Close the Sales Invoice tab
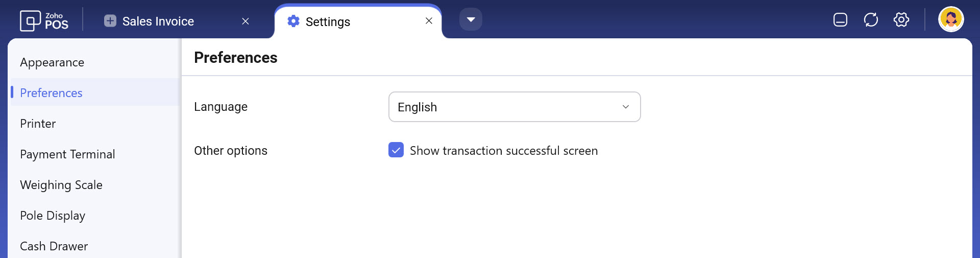980x258 pixels. pos(246,21)
